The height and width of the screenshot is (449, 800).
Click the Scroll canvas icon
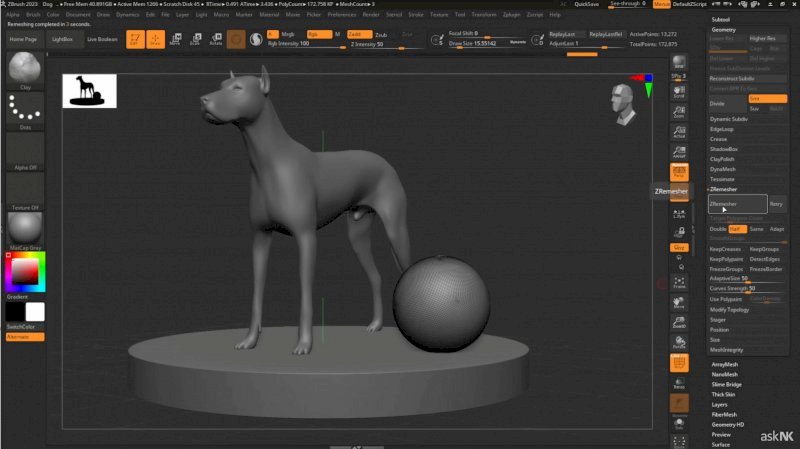(x=679, y=92)
